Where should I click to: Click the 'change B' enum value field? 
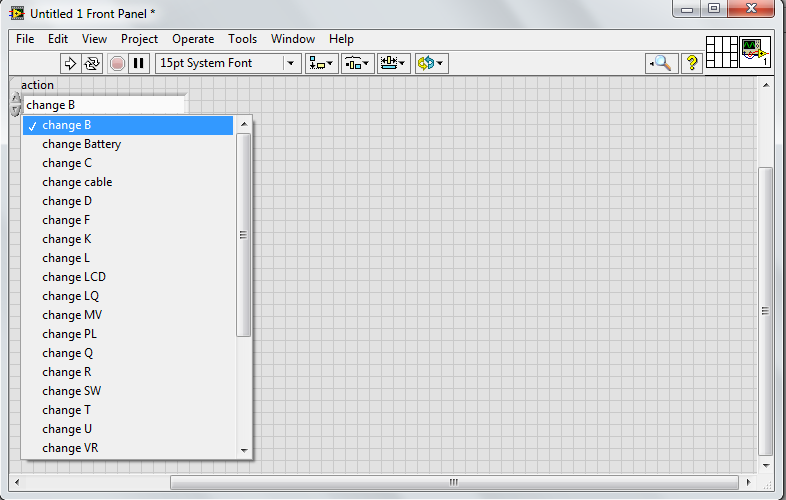point(103,105)
